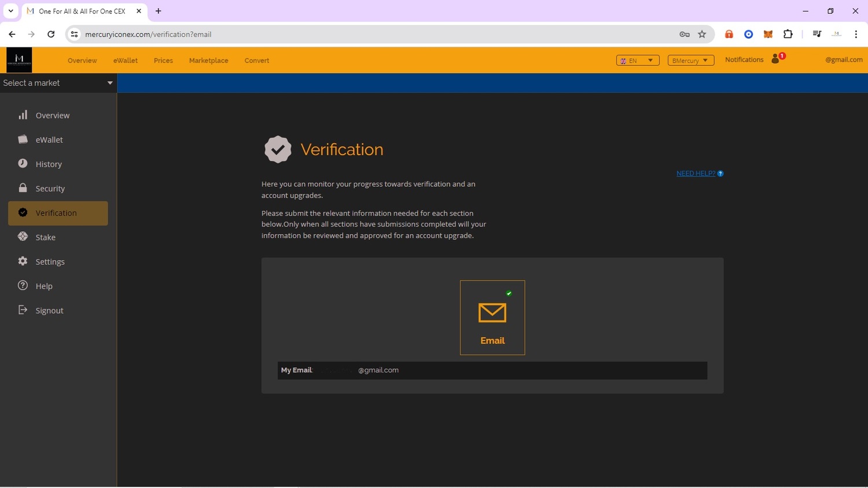
Task: Open the media control icon in Chrome toolbar
Action: [x=816, y=34]
